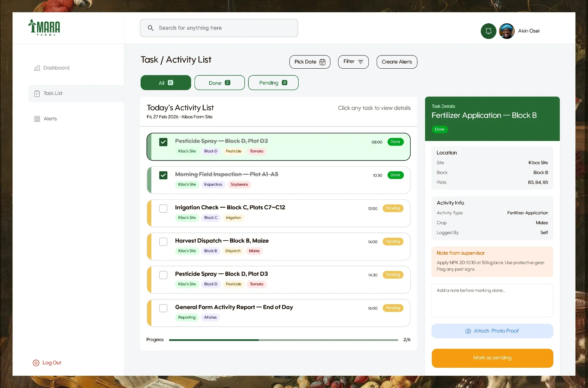Check General Farm Activity Report box

click(x=163, y=308)
